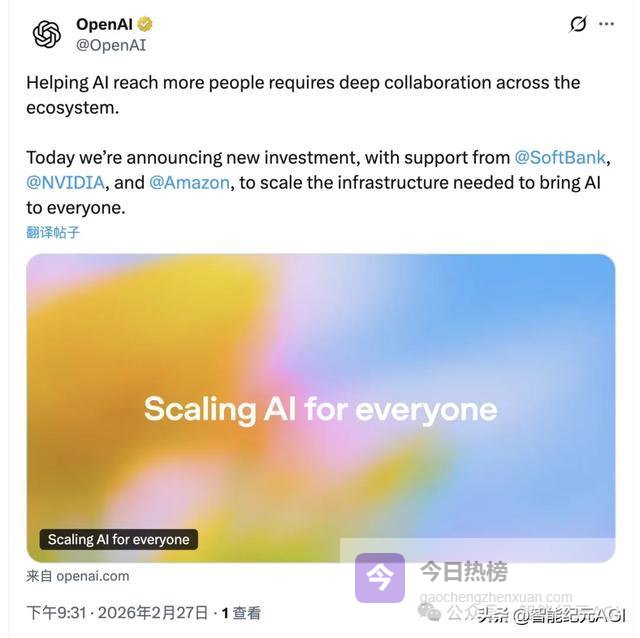The image size is (640, 638).
Task: Click the 1 查看 view count
Action: 241,613
